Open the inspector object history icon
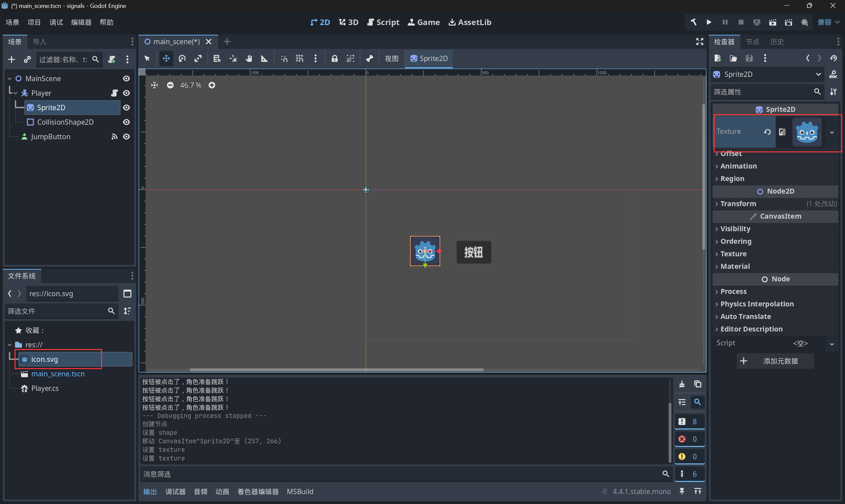This screenshot has width=845, height=504. [x=833, y=58]
